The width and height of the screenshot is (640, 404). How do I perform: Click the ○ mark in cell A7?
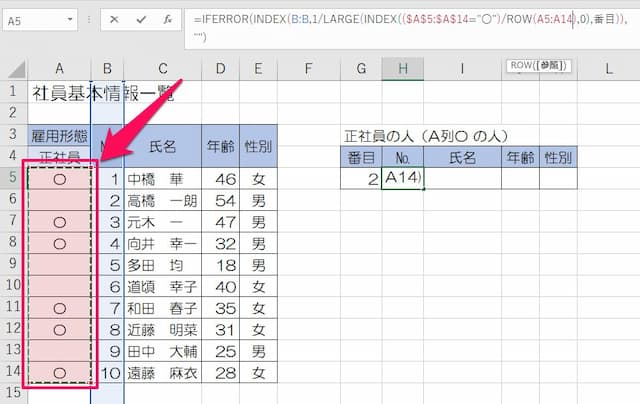(x=60, y=222)
